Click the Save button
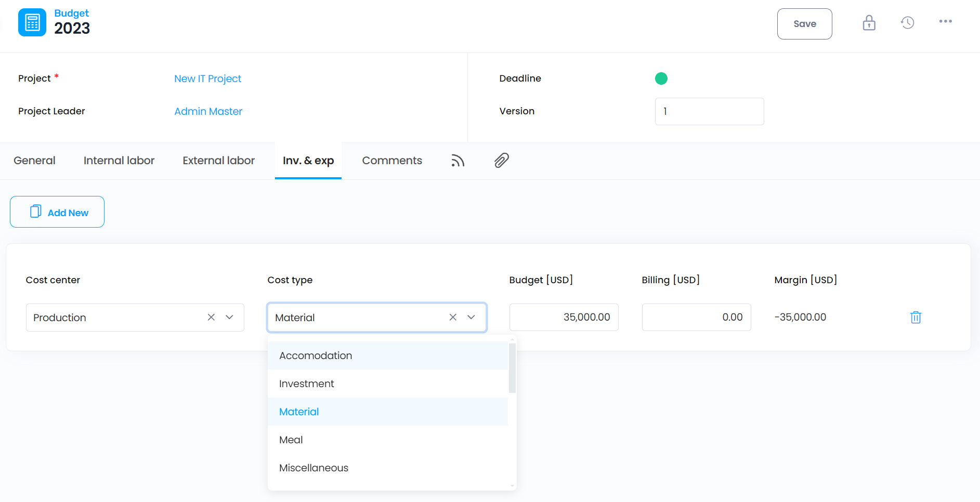Image resolution: width=980 pixels, height=502 pixels. coord(805,24)
